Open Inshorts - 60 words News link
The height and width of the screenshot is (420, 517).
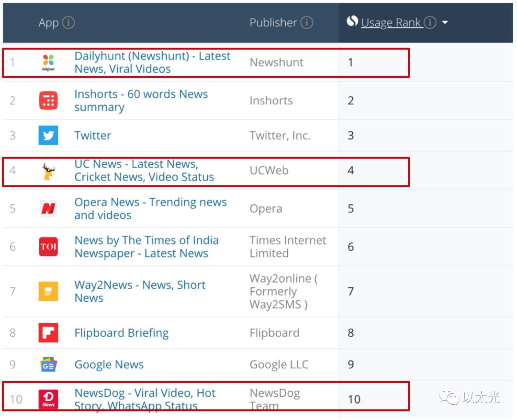click(141, 100)
